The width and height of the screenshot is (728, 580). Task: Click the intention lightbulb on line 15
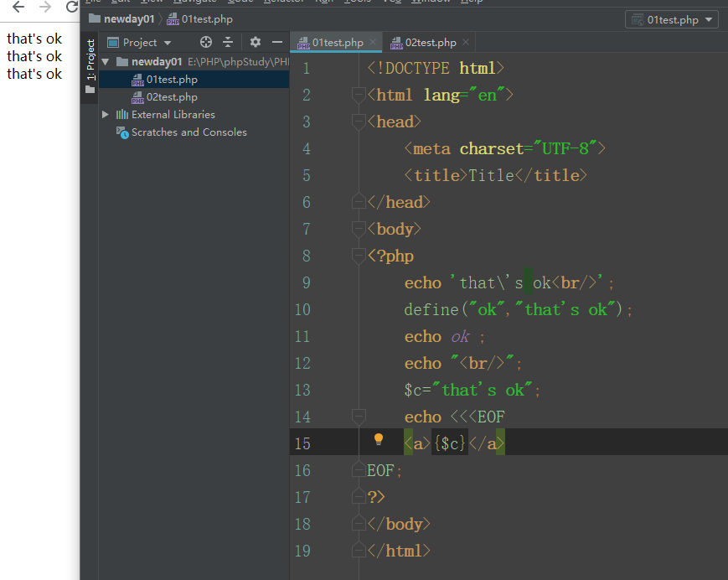(379, 439)
